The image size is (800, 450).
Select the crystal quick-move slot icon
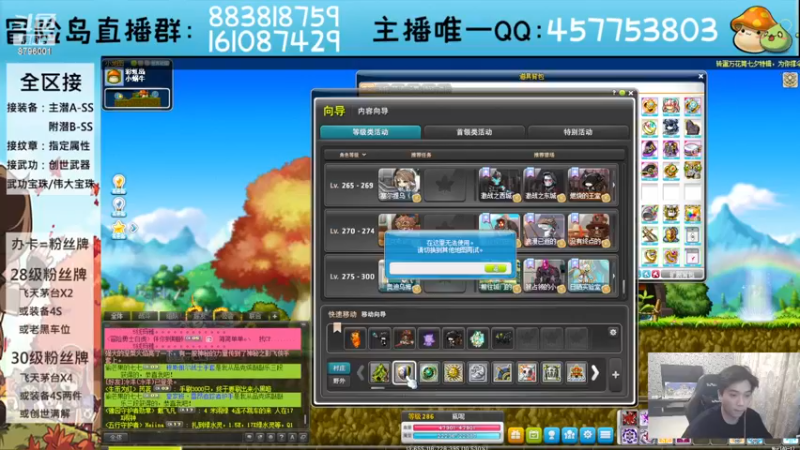coord(478,339)
